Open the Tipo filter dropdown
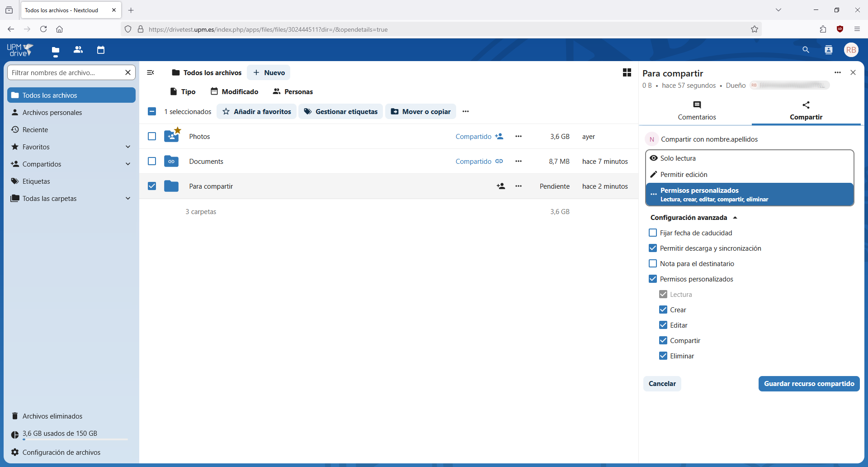The height and width of the screenshot is (467, 868). pyautogui.click(x=183, y=91)
